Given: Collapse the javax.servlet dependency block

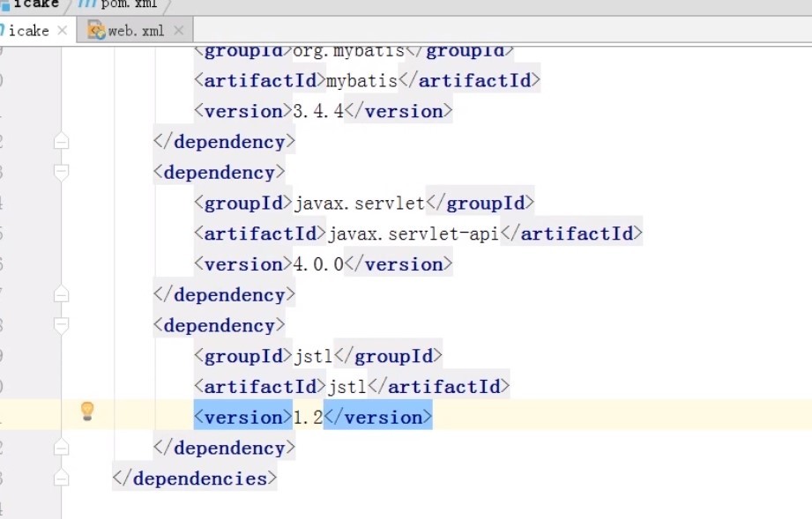Looking at the screenshot, I should pyautogui.click(x=61, y=172).
